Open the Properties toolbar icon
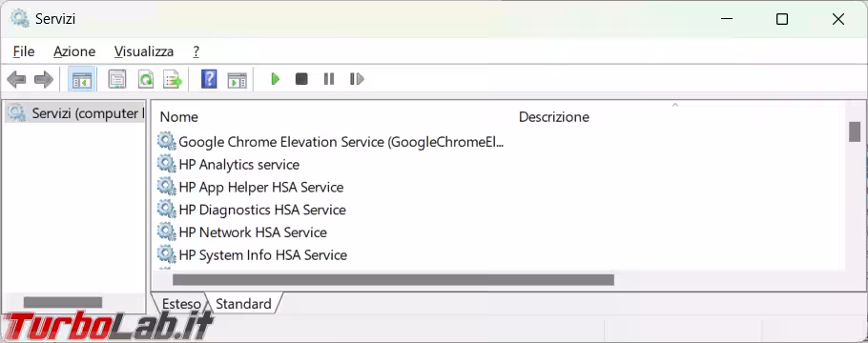 click(116, 79)
